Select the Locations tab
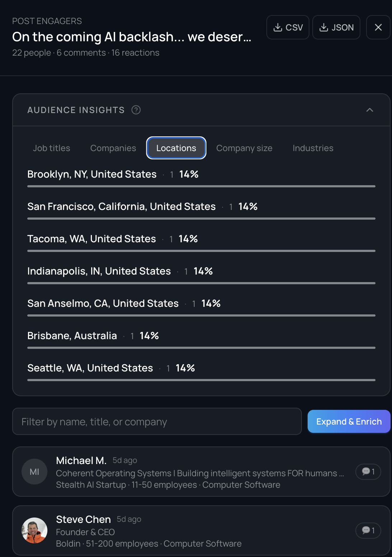The image size is (392, 557). pyautogui.click(x=176, y=148)
